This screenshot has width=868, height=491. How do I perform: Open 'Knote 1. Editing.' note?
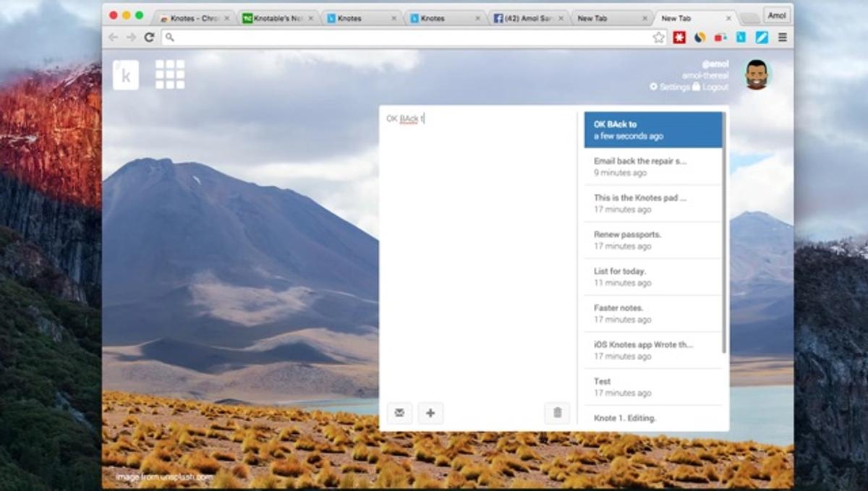(653, 418)
